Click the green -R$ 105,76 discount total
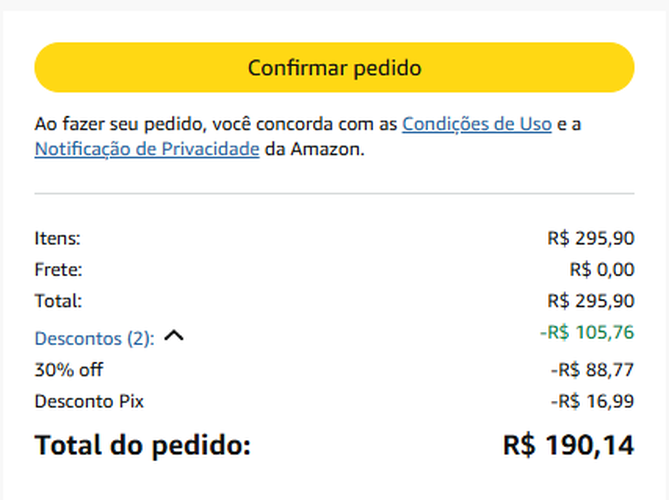This screenshot has height=500, width=669. coord(586,332)
